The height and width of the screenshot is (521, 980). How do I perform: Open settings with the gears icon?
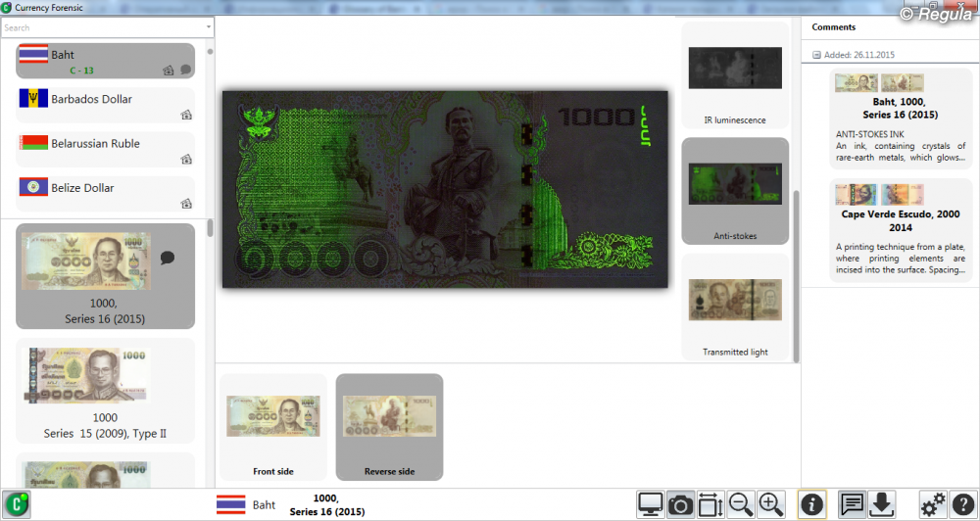(933, 504)
